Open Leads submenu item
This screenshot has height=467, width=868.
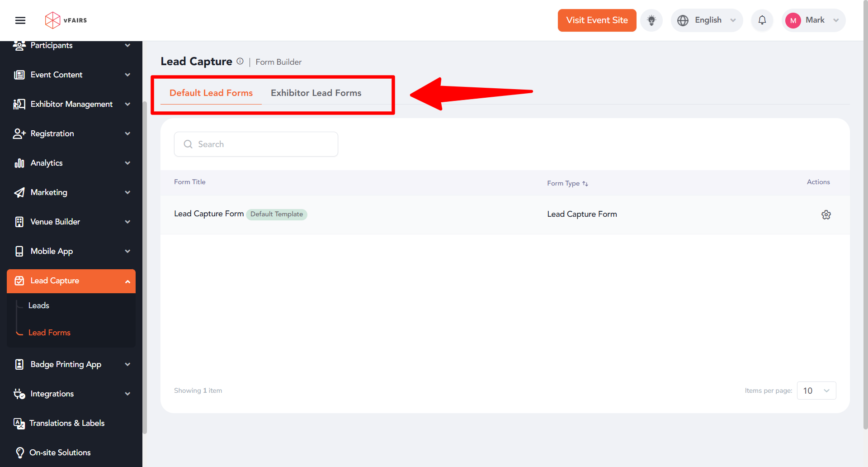(39, 305)
